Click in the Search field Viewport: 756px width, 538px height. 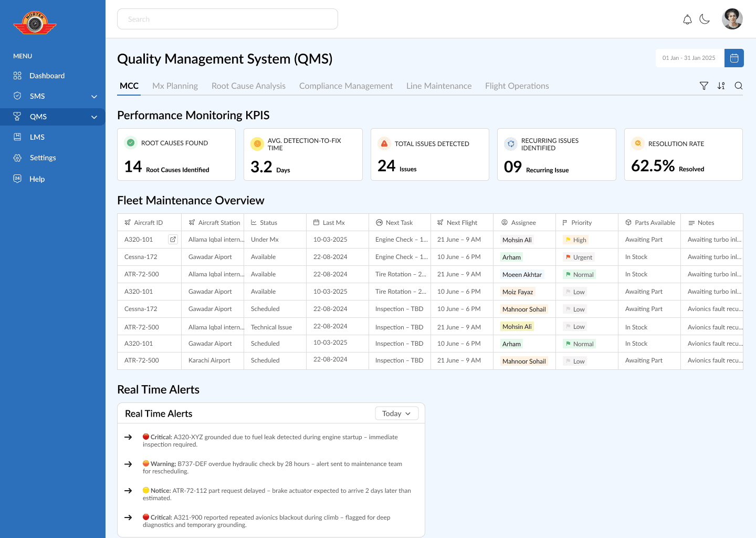click(x=227, y=19)
